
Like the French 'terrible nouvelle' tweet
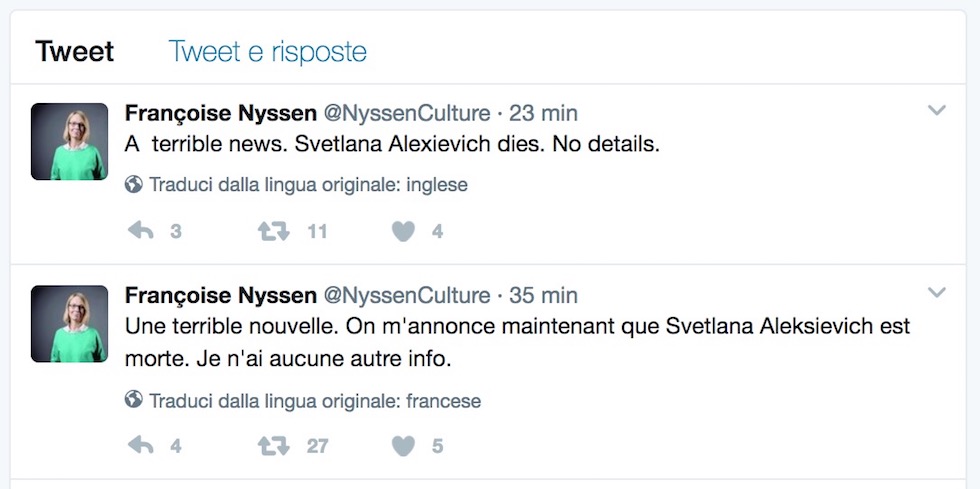[402, 446]
